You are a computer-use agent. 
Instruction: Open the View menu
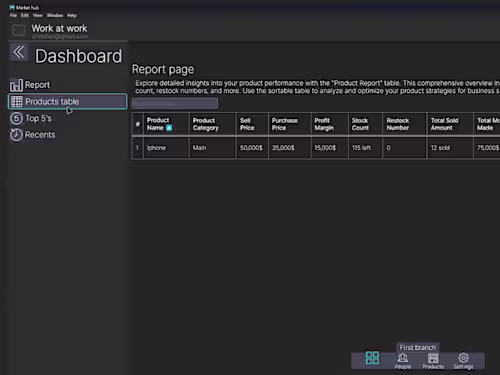38,15
